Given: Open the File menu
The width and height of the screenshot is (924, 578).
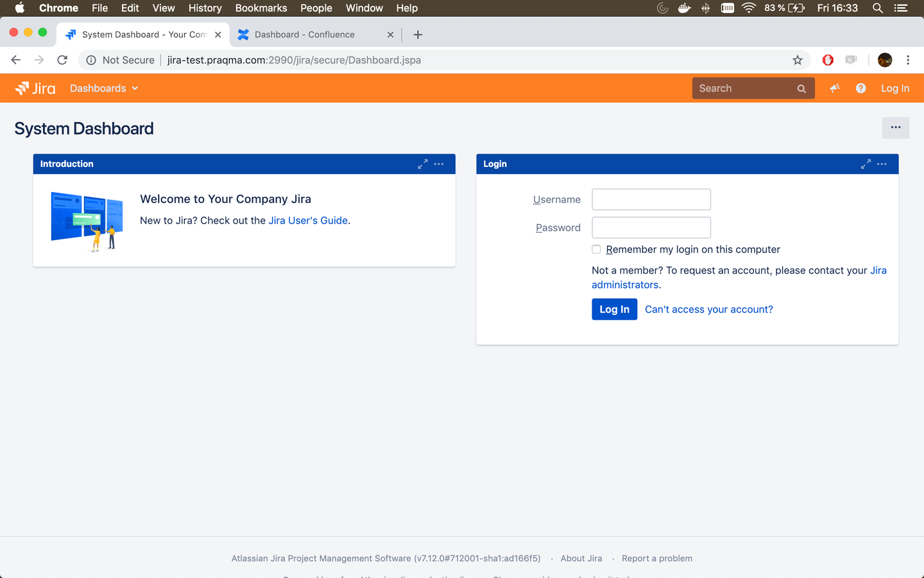Looking at the screenshot, I should (x=99, y=8).
